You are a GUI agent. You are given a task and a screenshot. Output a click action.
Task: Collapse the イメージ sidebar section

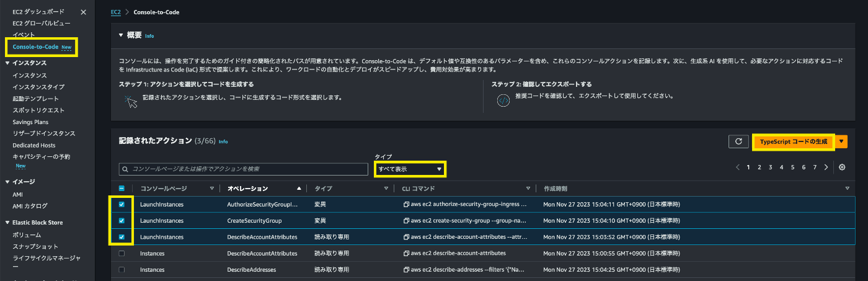click(x=7, y=182)
